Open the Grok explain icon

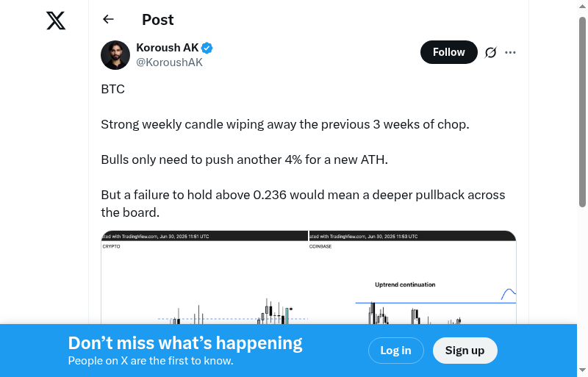pyautogui.click(x=491, y=52)
